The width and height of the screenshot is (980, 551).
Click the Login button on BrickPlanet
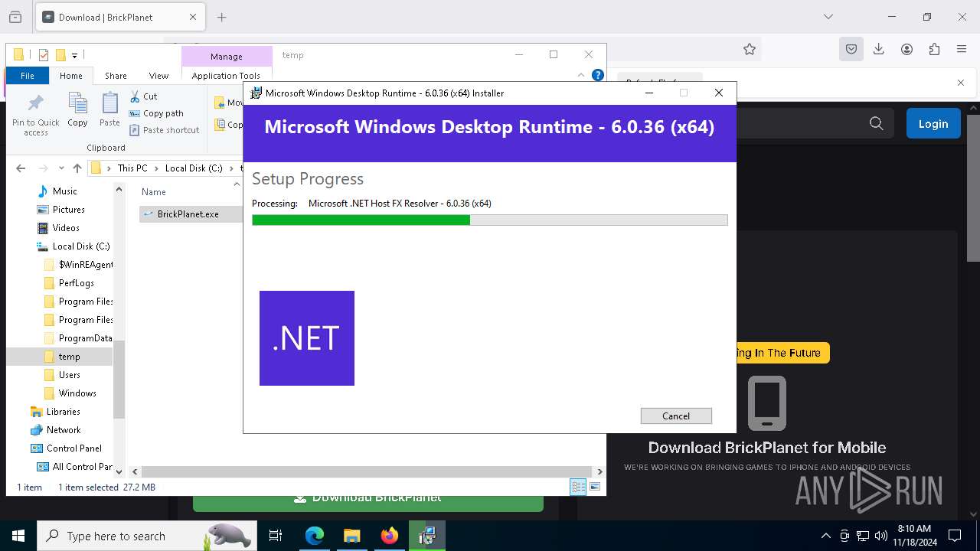coord(933,124)
